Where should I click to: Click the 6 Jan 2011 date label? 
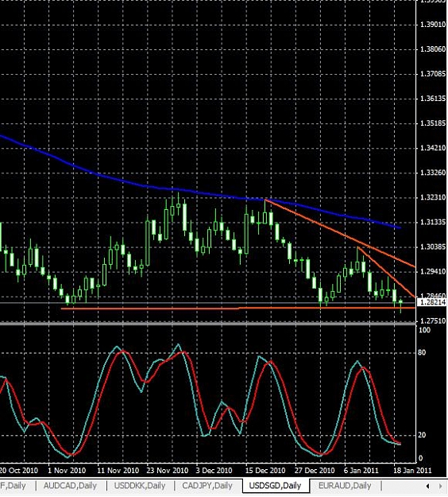[x=361, y=470]
